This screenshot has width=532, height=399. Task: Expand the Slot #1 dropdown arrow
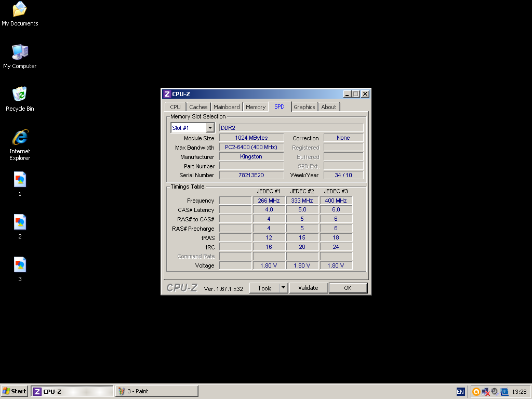pos(210,128)
